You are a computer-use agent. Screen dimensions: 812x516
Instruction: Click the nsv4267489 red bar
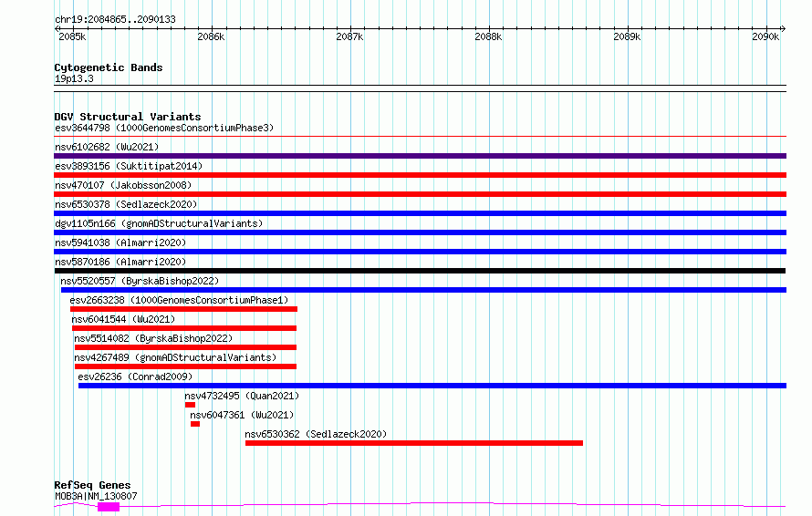pyautogui.click(x=185, y=366)
